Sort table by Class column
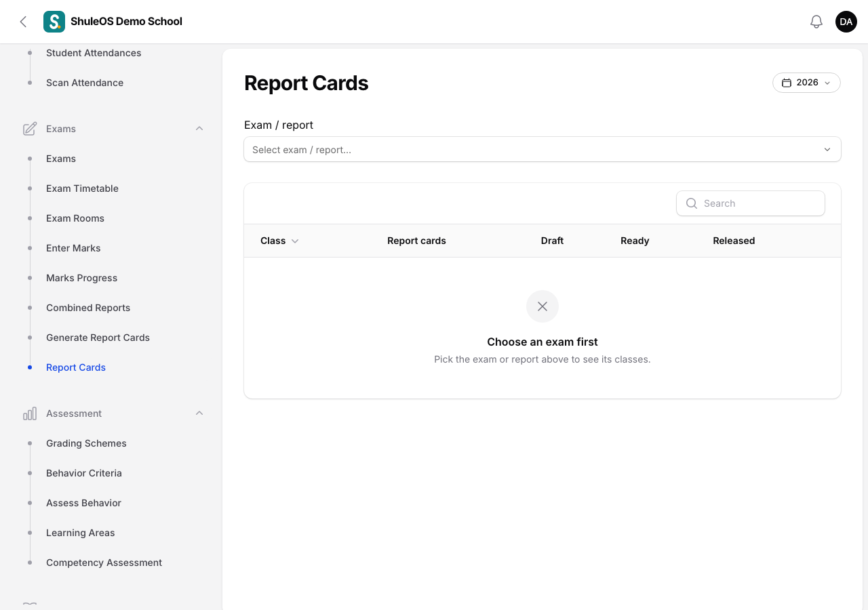This screenshot has height=610, width=868. [x=279, y=241]
